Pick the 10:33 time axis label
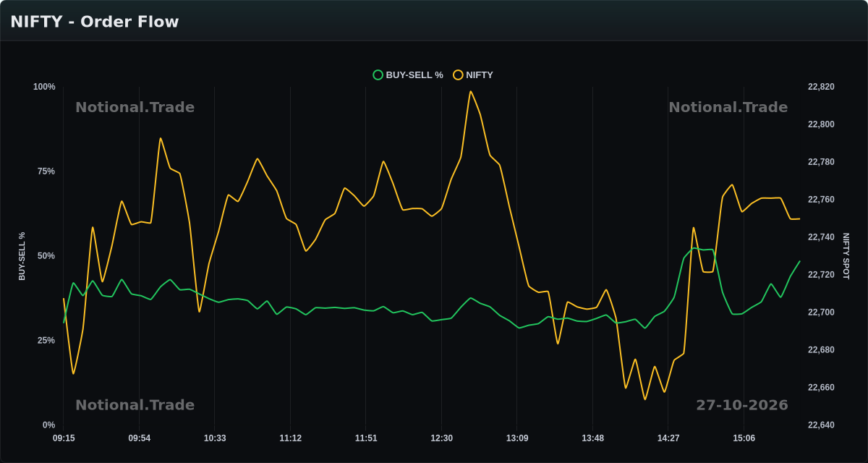 [x=215, y=438]
